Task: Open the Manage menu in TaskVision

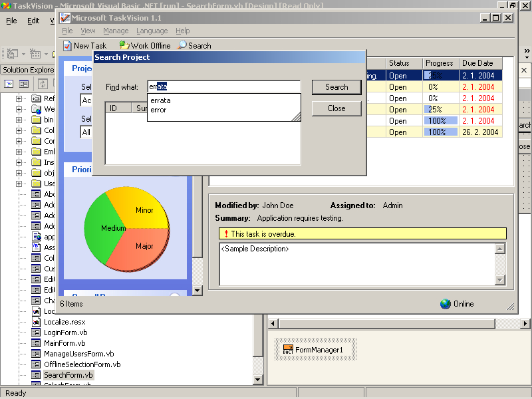Action: pos(116,31)
